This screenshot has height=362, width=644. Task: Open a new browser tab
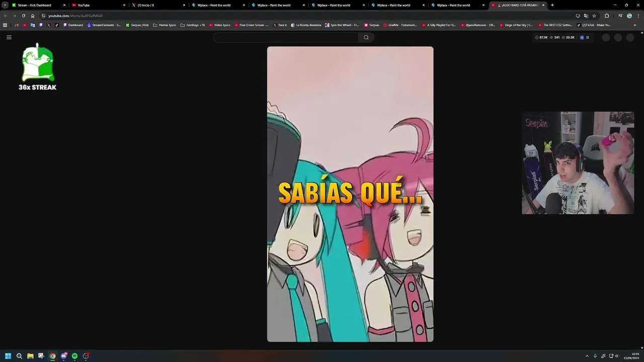552,5
